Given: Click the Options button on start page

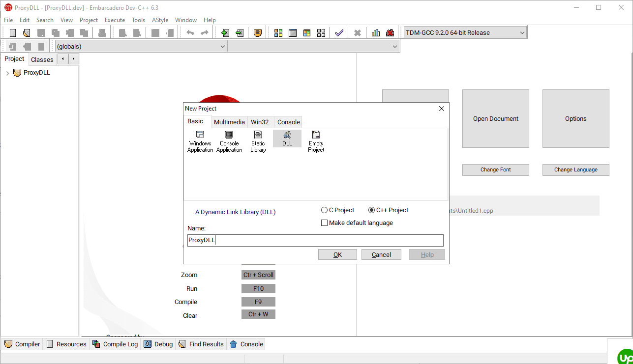Looking at the screenshot, I should 576,119.
